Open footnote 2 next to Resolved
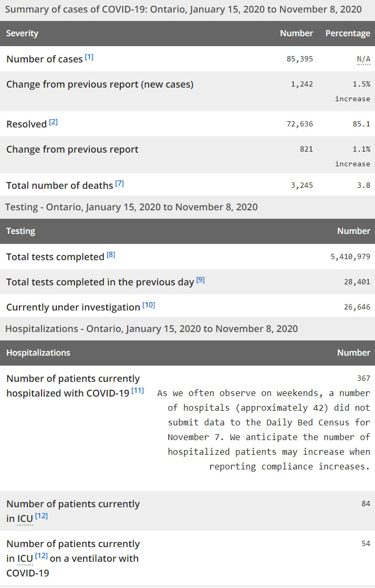Image resolution: width=375 pixels, height=588 pixels. point(54,122)
